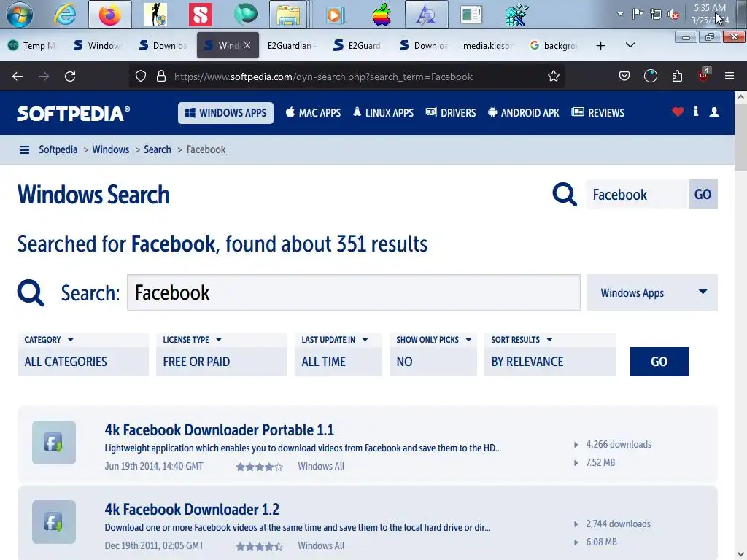The width and height of the screenshot is (747, 560).
Task: Open the file explorer folder taskbar icon
Action: 288,15
